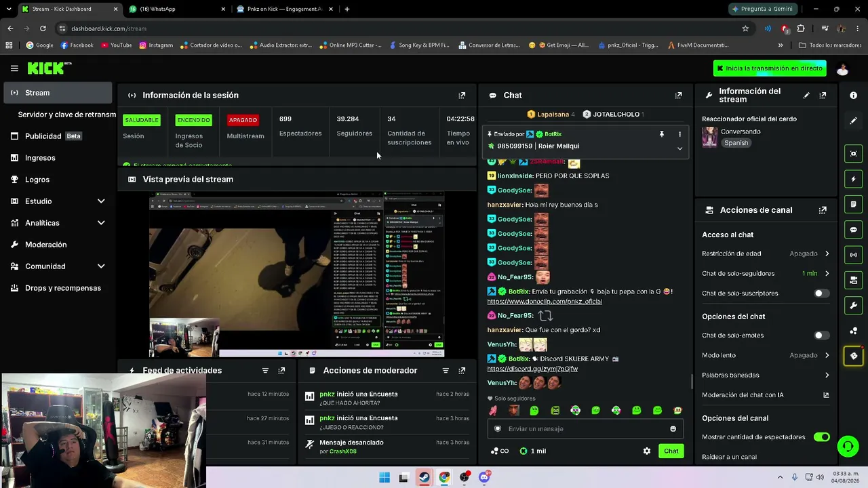Screen dimensions: 868x488
Task: Open Moderación in the sidebar
Action: (58, 245)
